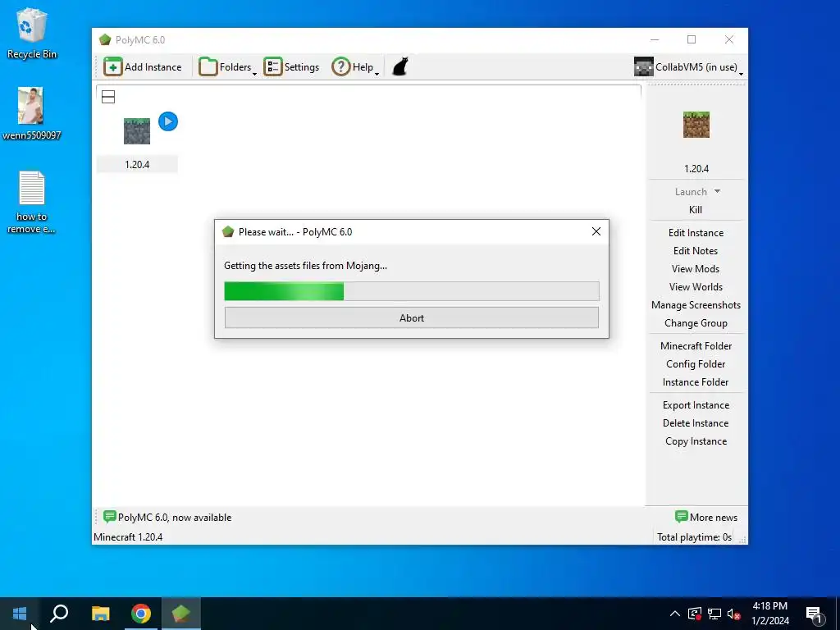Screen dimensions: 840x630
Task: Open taskbar Search
Action: [59, 614]
